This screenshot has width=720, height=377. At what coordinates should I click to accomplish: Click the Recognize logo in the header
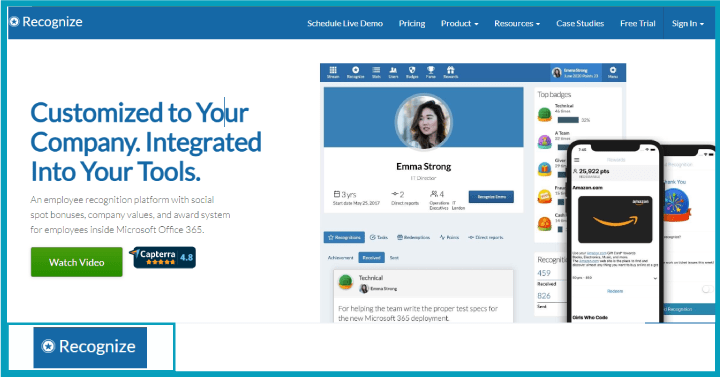46,22
